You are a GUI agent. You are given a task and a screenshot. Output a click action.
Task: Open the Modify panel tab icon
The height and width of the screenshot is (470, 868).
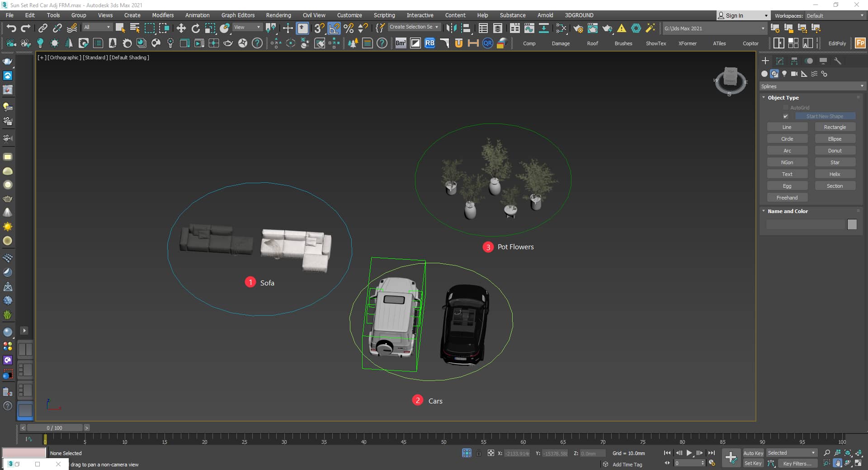pyautogui.click(x=780, y=61)
